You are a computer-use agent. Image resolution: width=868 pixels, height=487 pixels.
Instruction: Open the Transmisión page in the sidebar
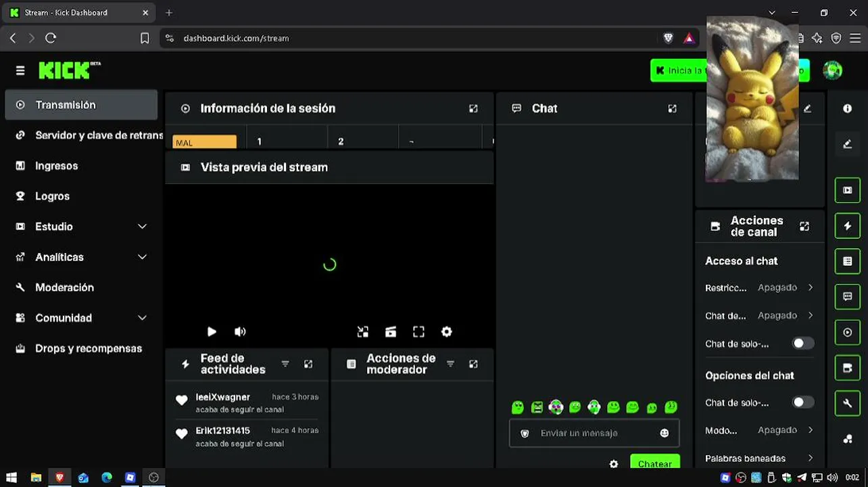pos(81,105)
